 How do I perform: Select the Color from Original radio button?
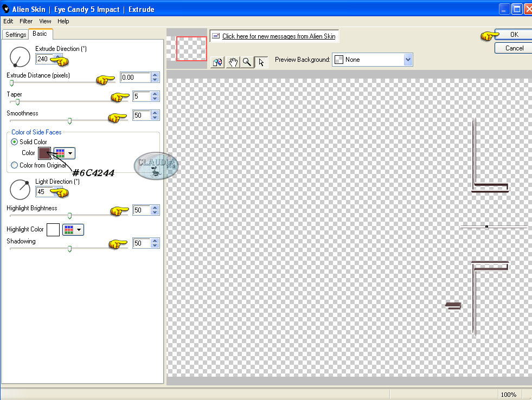[x=14, y=165]
